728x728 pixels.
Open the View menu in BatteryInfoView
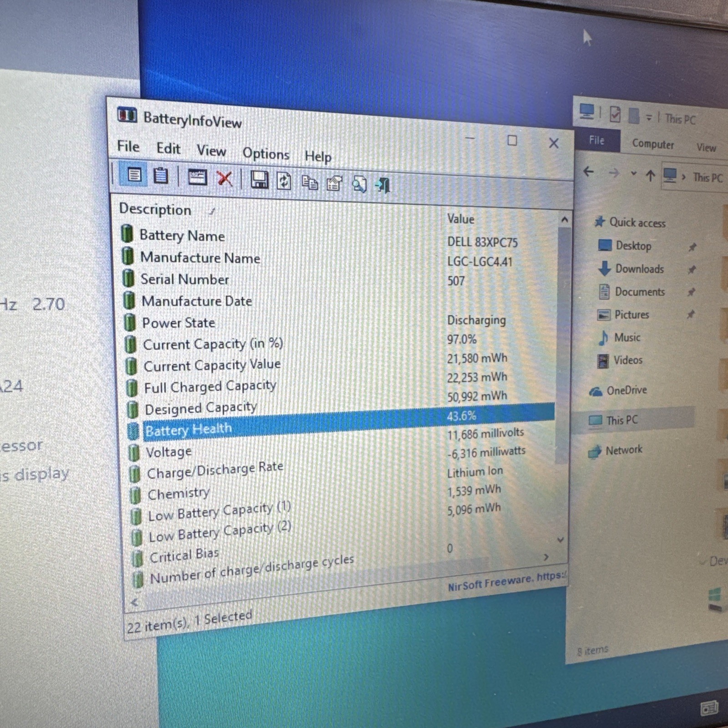click(x=211, y=151)
